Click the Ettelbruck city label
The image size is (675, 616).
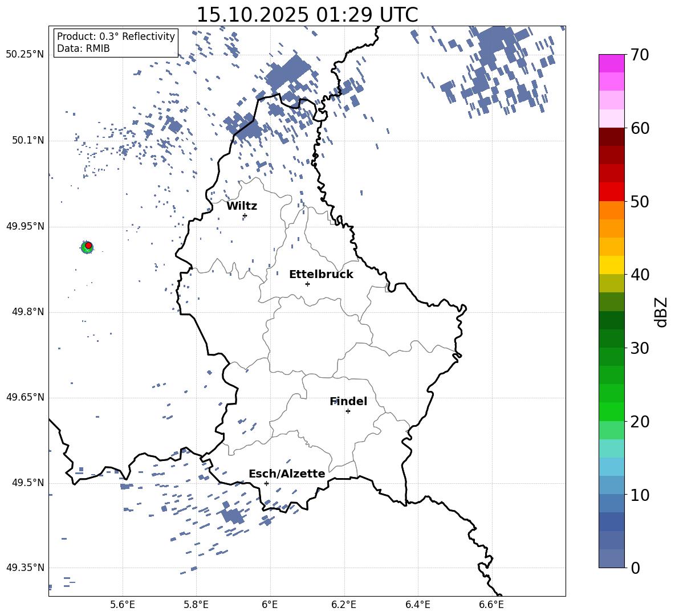pos(321,275)
